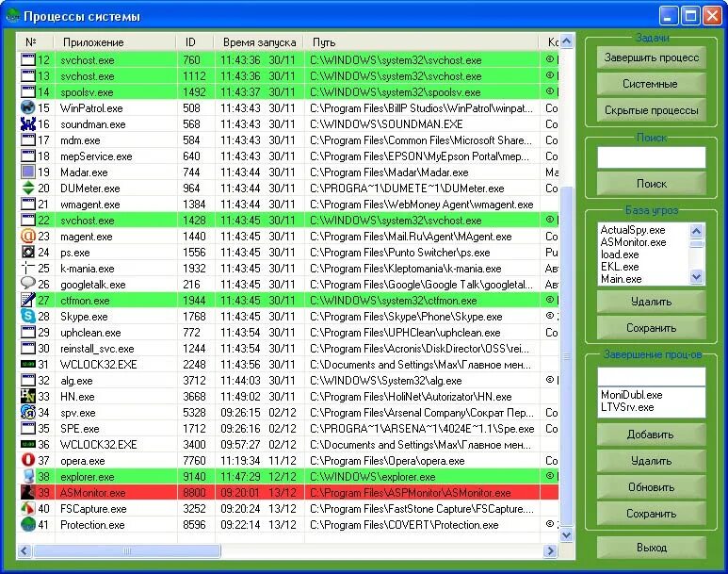Click the Системные button

[652, 84]
